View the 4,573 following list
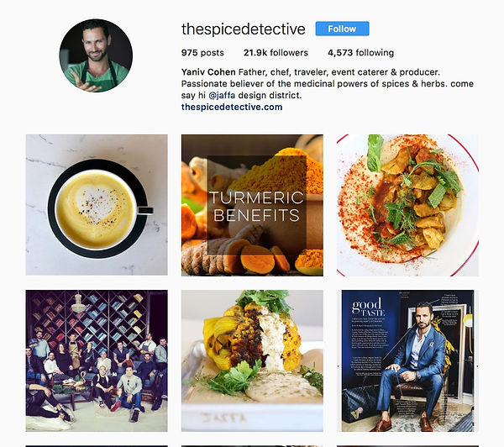504x447 pixels. click(x=360, y=53)
